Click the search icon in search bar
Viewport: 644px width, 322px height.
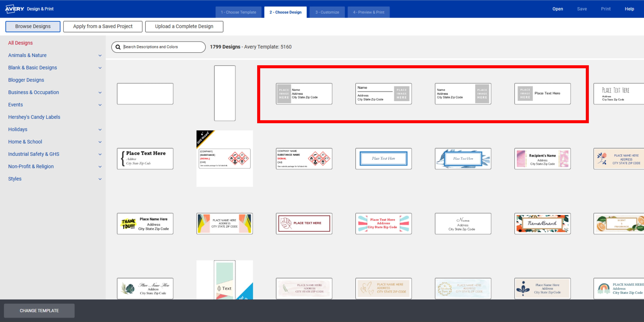[x=119, y=47]
